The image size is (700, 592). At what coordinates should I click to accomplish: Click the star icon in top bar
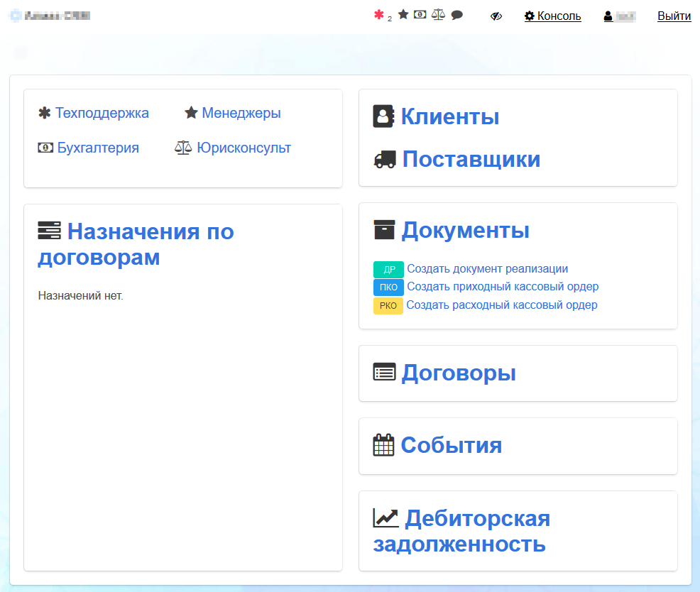pos(403,15)
